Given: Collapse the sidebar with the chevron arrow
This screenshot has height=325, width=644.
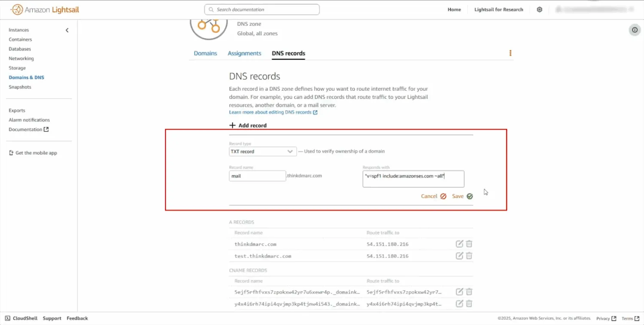Looking at the screenshot, I should pos(67,30).
